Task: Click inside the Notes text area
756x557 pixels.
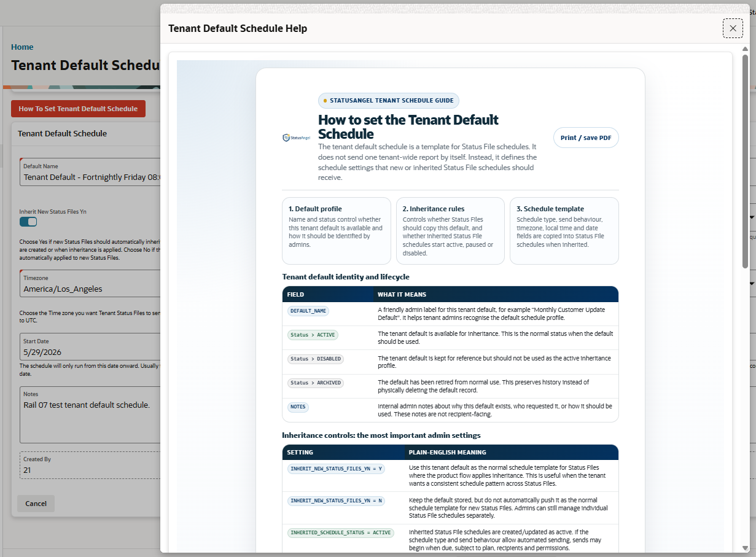Action: click(90, 415)
